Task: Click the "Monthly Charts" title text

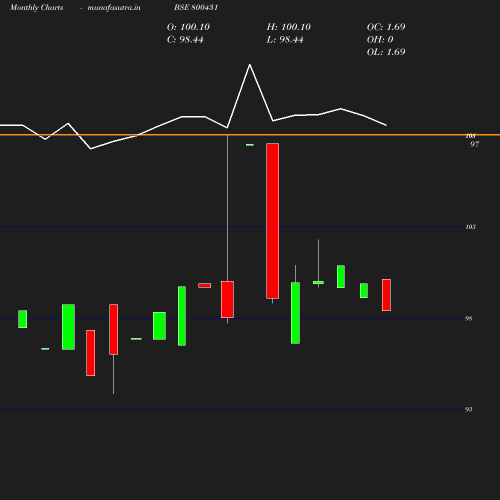Action: coord(36,7)
